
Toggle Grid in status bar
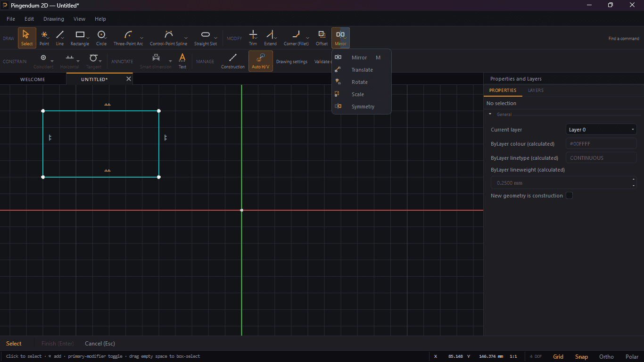coord(558,356)
